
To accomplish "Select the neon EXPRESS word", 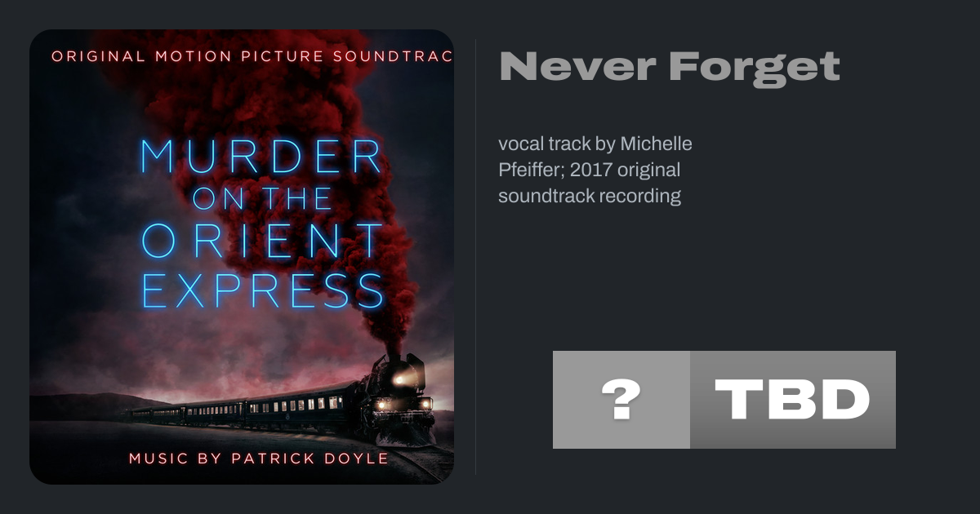I will [262, 290].
